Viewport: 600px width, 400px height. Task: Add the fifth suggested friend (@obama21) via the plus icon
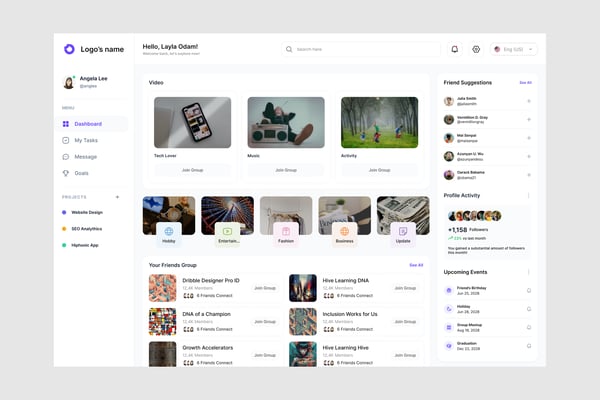click(529, 175)
